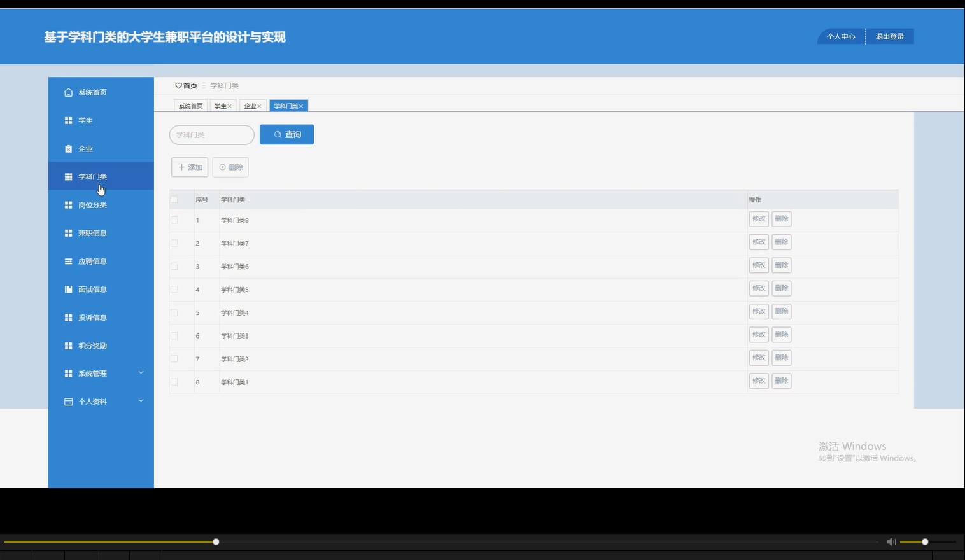Check the row for 学科门类6
Screen dimensions: 965x560
click(x=174, y=266)
